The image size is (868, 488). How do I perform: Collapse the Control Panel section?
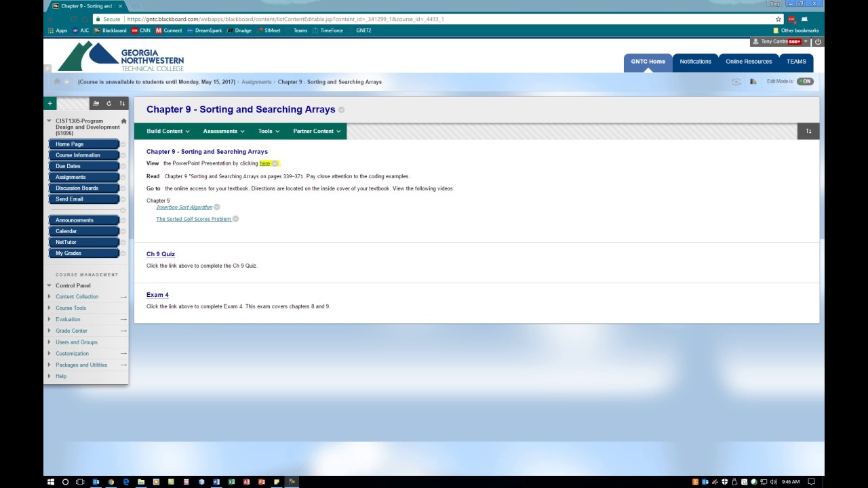tap(49, 285)
